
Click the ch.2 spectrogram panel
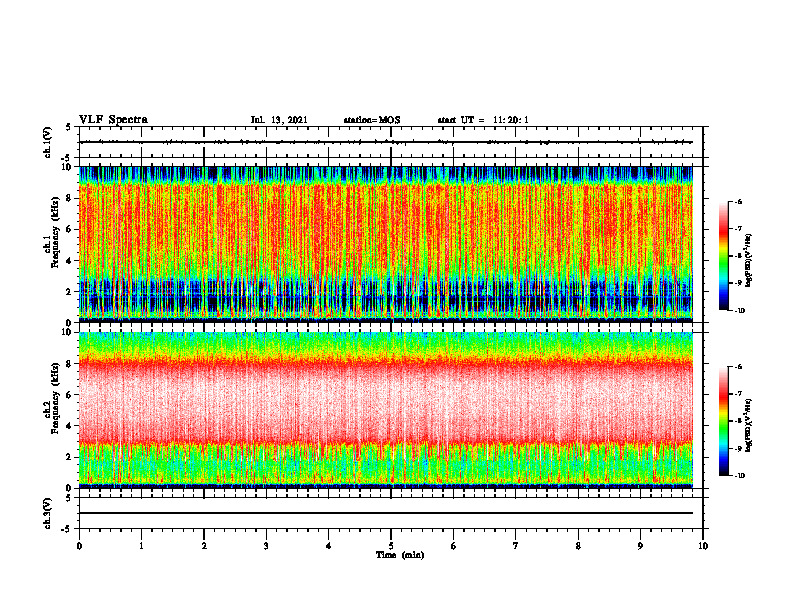tap(386, 410)
